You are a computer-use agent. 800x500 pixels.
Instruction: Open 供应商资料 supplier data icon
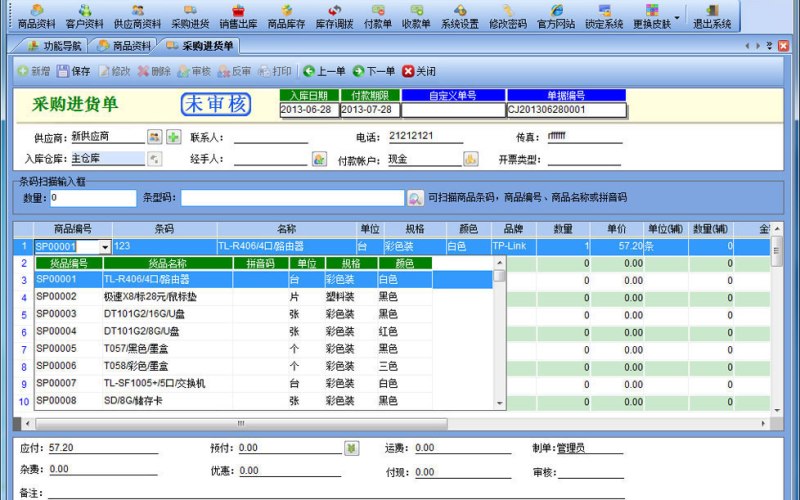pyautogui.click(x=137, y=16)
